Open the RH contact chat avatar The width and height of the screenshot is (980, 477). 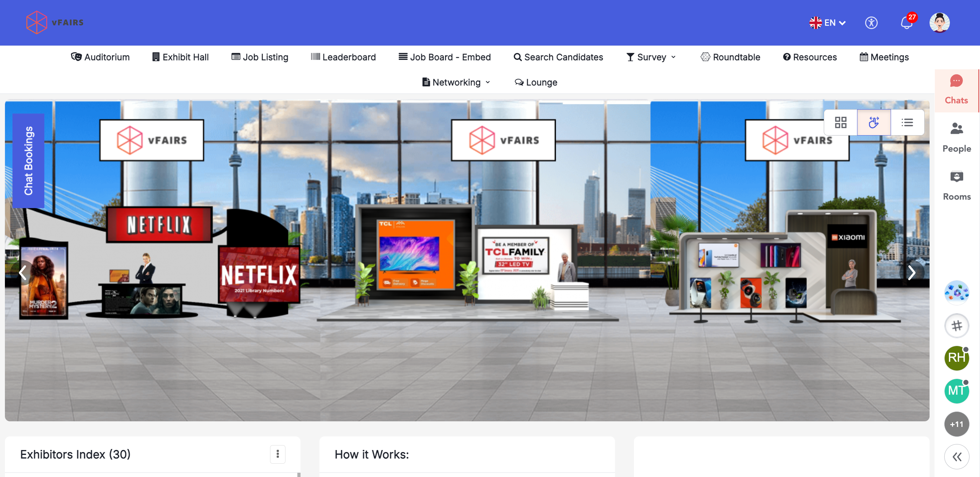(957, 358)
